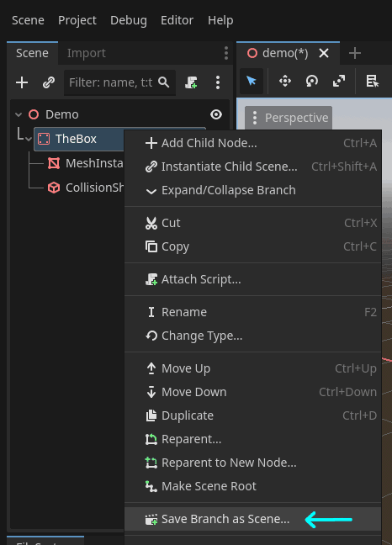Viewport: 392px width, 545px height.
Task: Activate the Select mode arrow tool
Action: [x=252, y=82]
